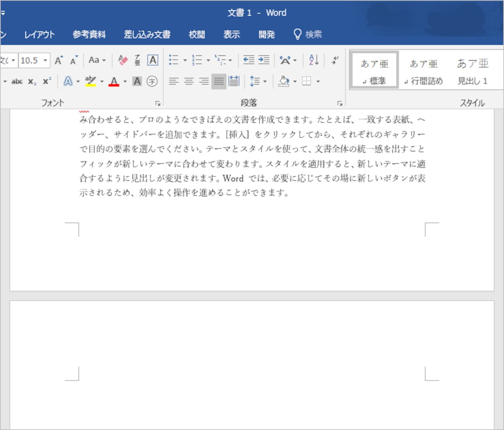The width and height of the screenshot is (504, 430).
Task: Expand the borders dropdown arrow
Action: (x=318, y=82)
